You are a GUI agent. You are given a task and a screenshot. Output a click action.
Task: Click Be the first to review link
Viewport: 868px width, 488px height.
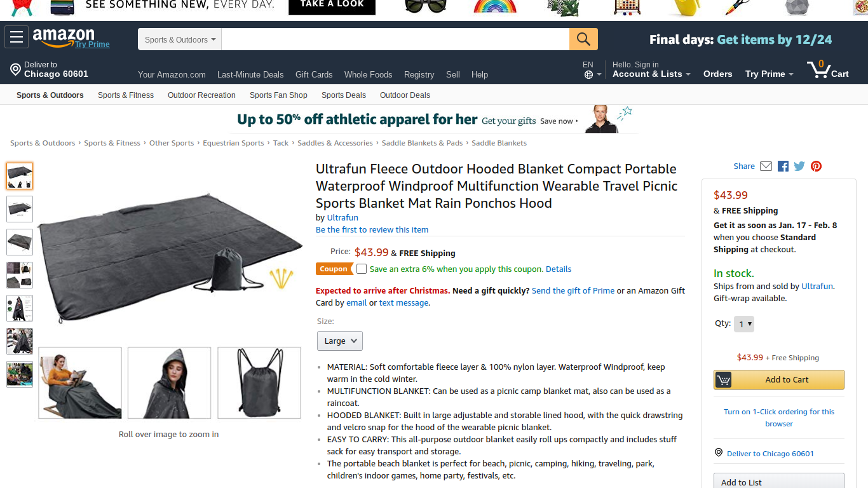(x=372, y=230)
